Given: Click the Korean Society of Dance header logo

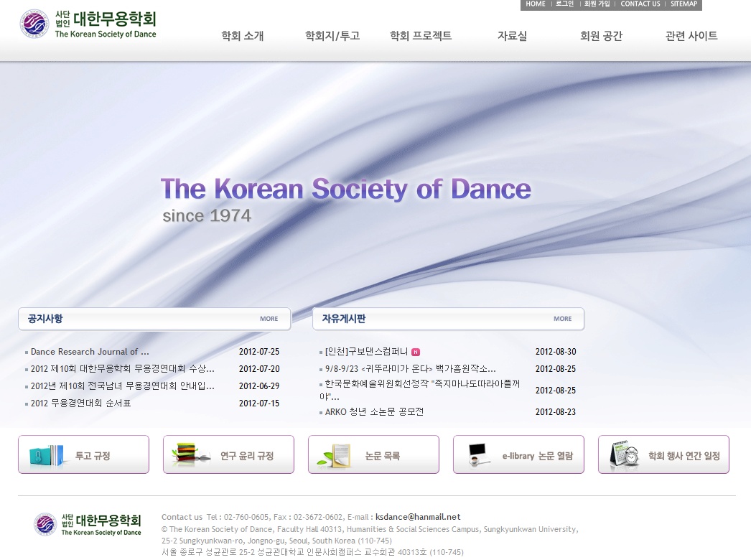Looking at the screenshot, I should [x=88, y=24].
